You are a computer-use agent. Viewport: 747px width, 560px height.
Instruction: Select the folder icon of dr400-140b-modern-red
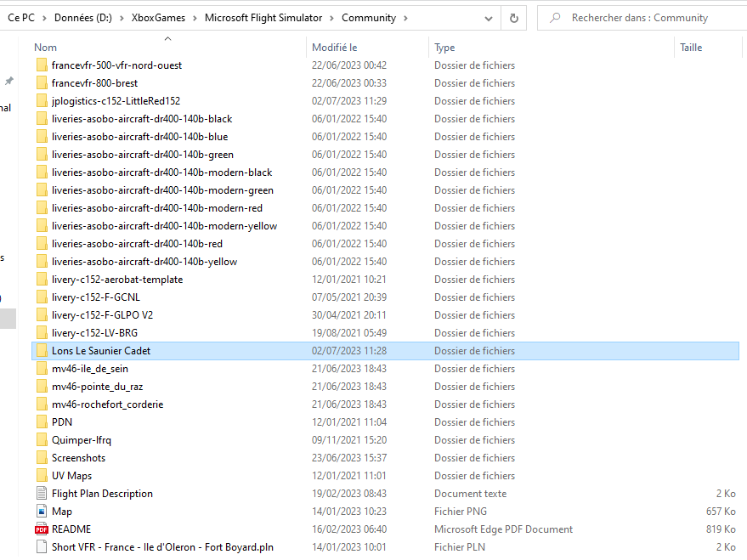pos(42,207)
